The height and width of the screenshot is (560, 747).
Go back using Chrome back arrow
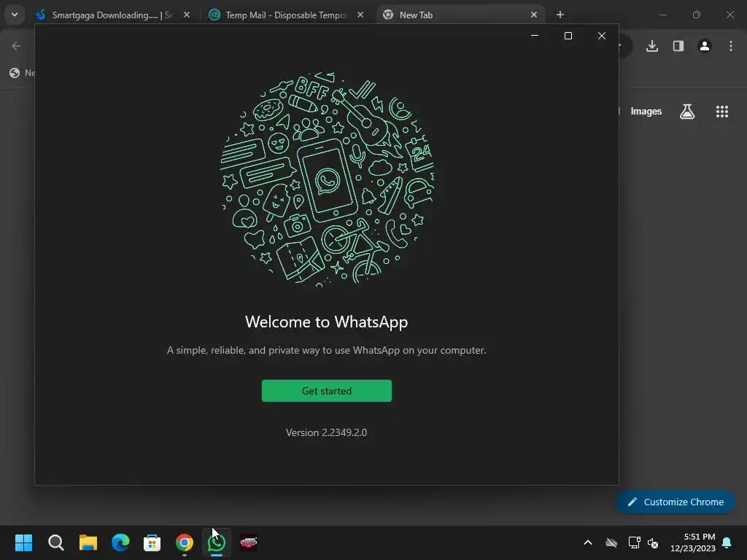pyautogui.click(x=16, y=46)
